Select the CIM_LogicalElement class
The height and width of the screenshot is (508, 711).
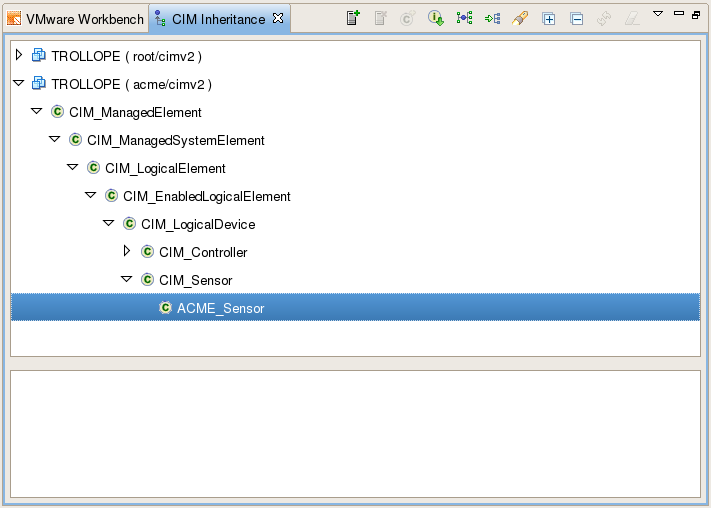[x=165, y=169]
